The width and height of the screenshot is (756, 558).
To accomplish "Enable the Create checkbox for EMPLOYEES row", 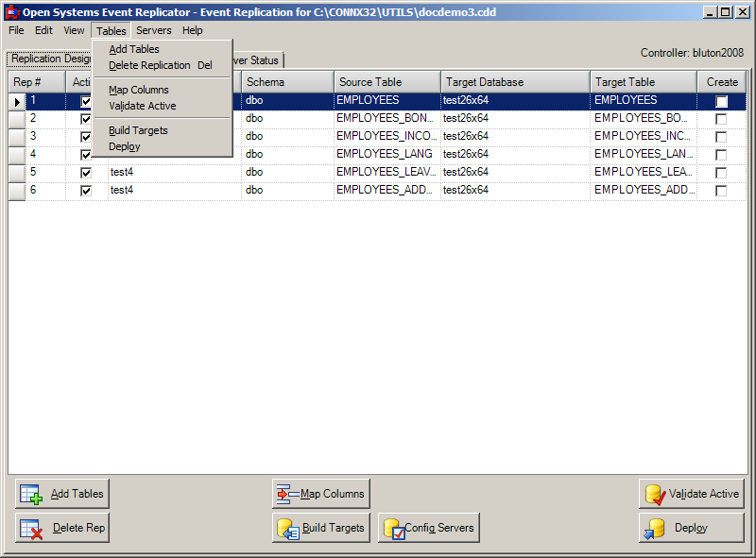I will pos(721,100).
